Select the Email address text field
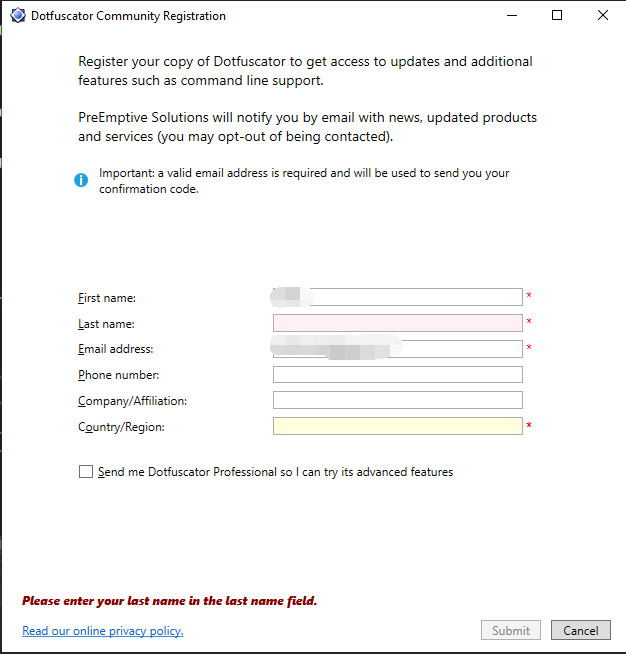Image resolution: width=626 pixels, height=654 pixels. click(x=397, y=349)
